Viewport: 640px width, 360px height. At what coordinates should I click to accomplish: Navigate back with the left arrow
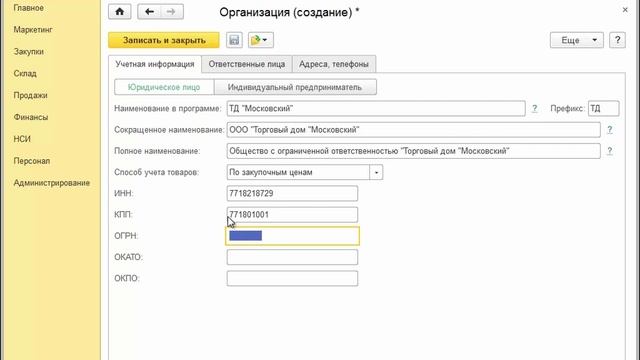[149, 11]
